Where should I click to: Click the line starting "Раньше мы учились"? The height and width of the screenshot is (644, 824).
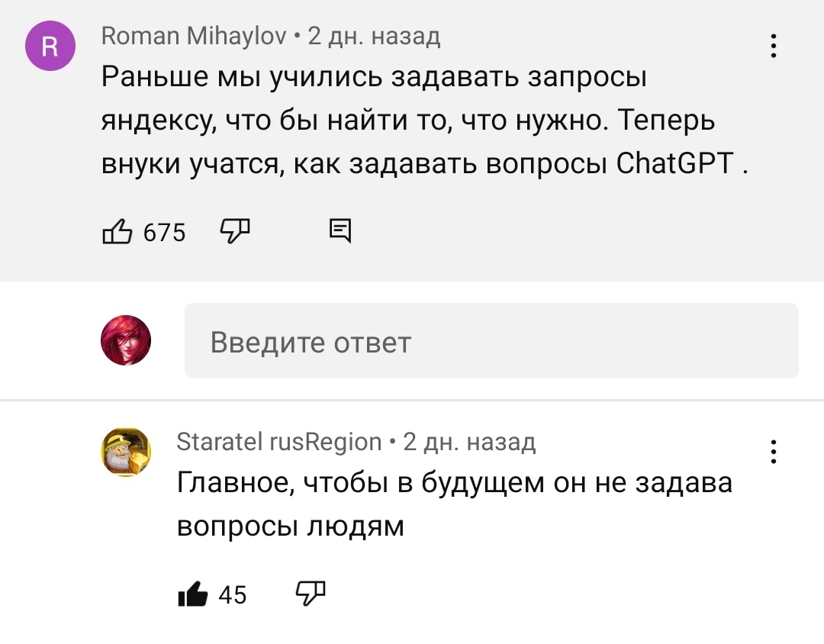click(374, 78)
